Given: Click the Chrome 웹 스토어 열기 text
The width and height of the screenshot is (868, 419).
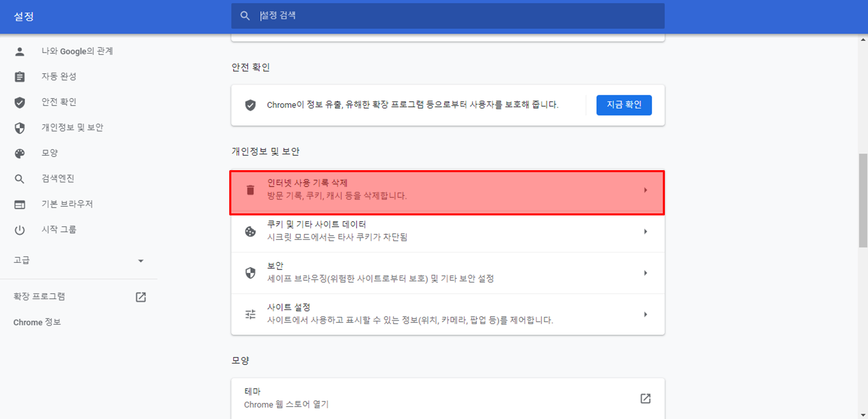Looking at the screenshot, I should pyautogui.click(x=286, y=404).
